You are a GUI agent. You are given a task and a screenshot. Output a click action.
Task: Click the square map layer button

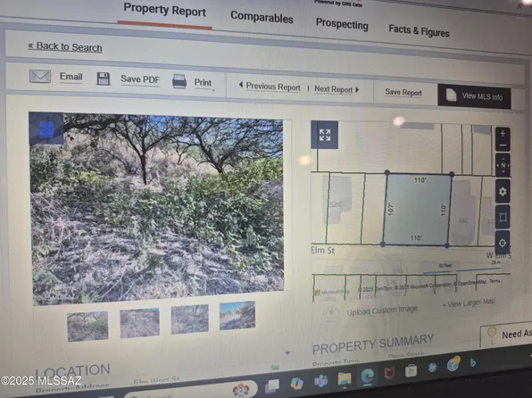[503, 217]
